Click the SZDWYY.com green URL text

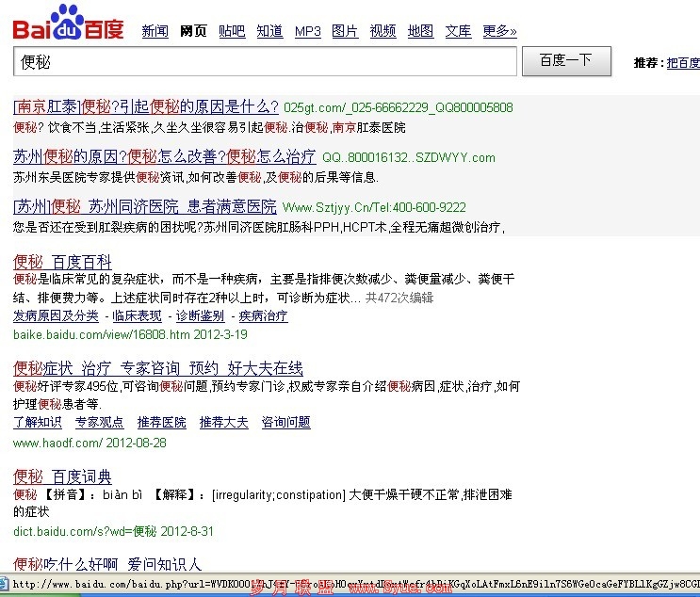point(409,157)
